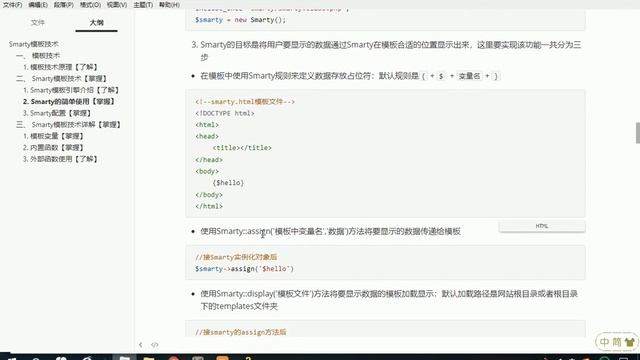Place cursor on {$hello} in code block

click(228, 183)
